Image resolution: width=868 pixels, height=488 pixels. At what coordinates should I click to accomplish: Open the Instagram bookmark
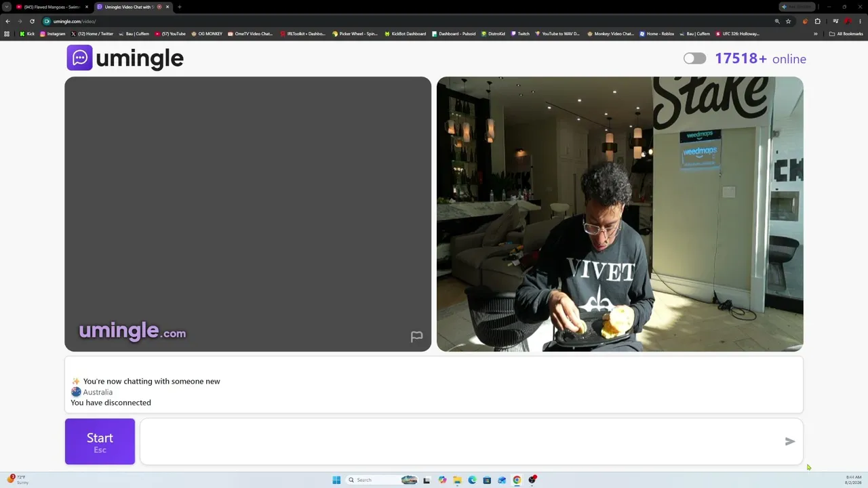click(53, 34)
